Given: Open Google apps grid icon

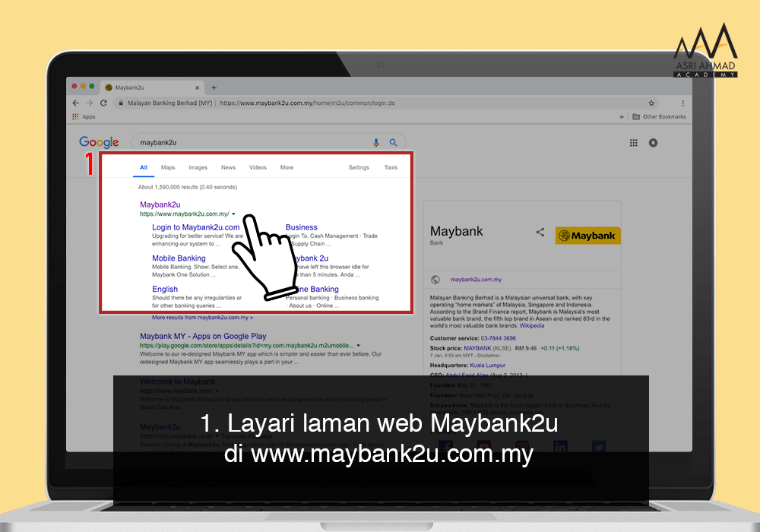Looking at the screenshot, I should coord(634,142).
